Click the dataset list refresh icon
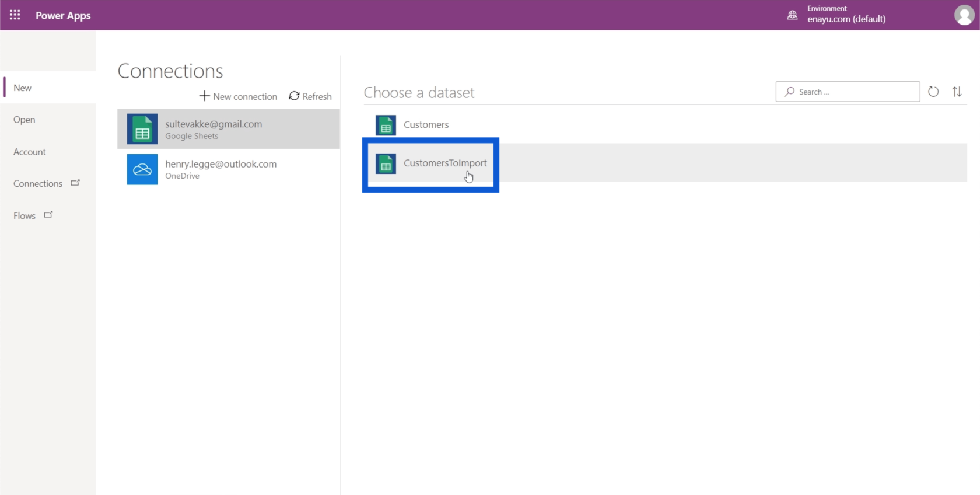The image size is (980, 495). pyautogui.click(x=933, y=92)
